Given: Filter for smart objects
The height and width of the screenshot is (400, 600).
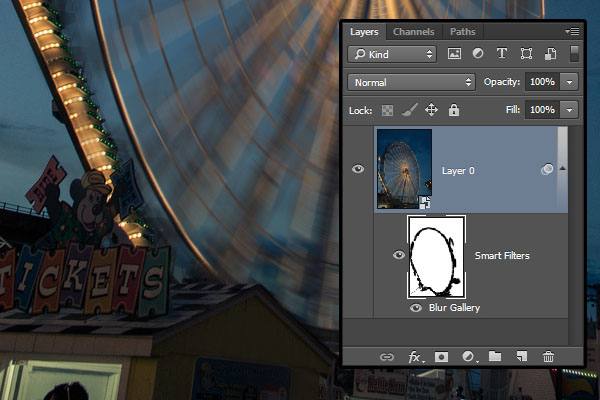Looking at the screenshot, I should [x=550, y=54].
